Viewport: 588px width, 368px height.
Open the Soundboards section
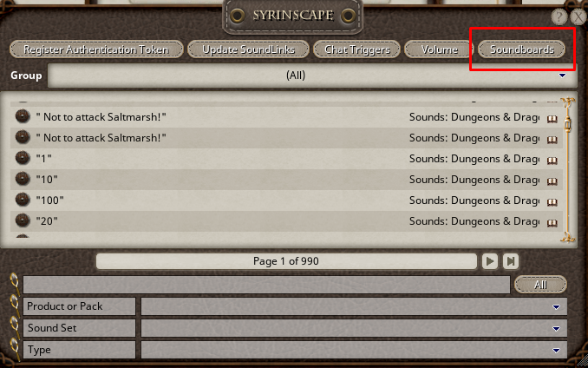pos(521,49)
